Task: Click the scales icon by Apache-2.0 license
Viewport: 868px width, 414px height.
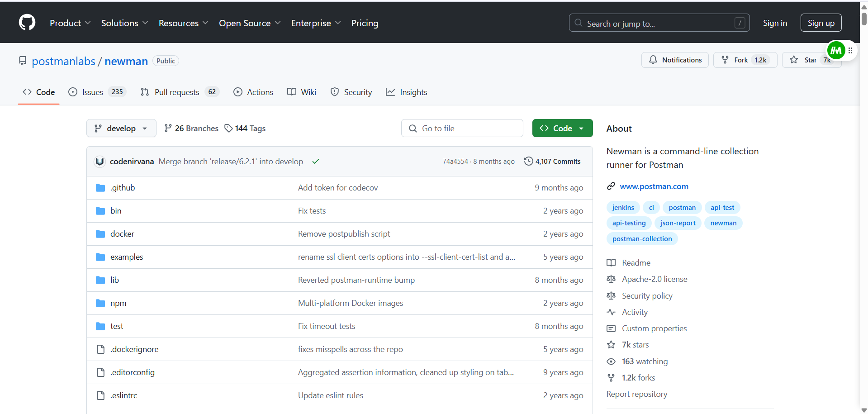Action: point(611,279)
